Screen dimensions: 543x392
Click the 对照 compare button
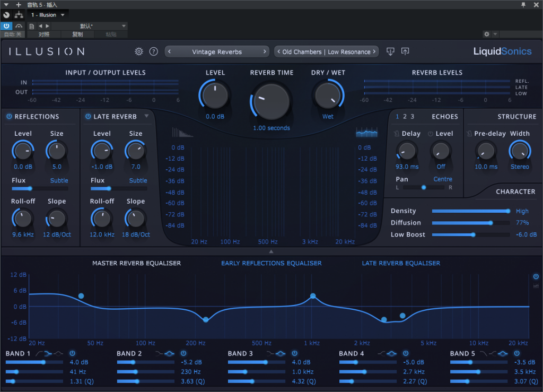coord(43,34)
